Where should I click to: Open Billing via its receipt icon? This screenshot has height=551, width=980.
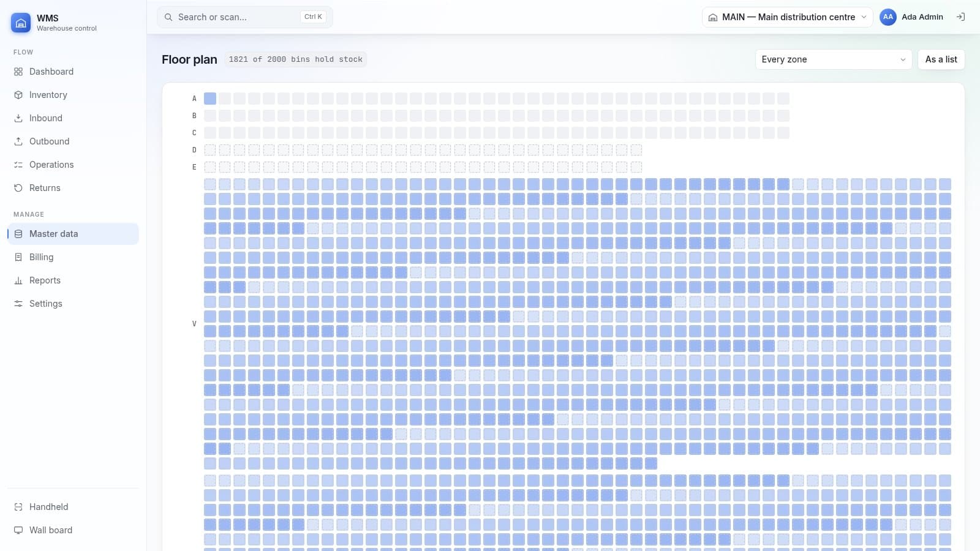pos(18,257)
